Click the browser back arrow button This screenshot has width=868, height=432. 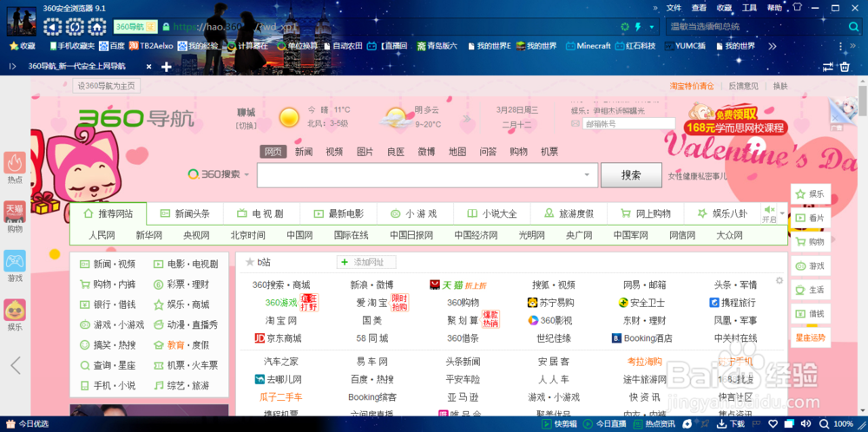tap(52, 27)
